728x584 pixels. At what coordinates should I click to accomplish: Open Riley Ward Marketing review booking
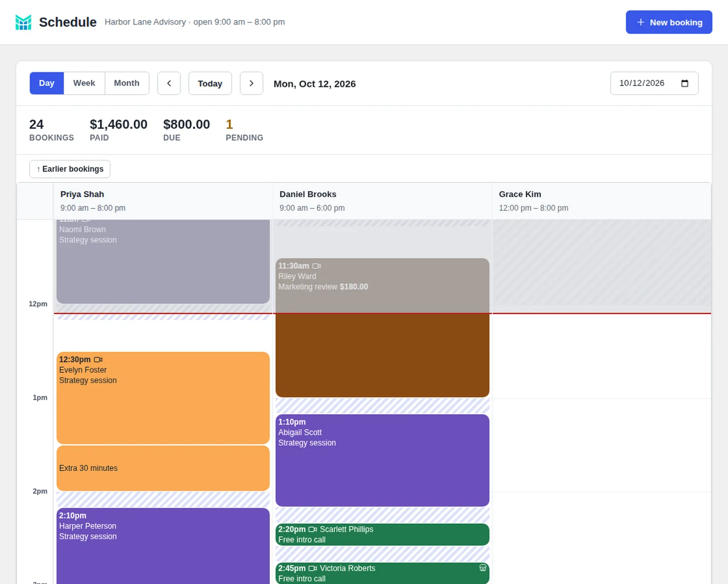pyautogui.click(x=382, y=328)
